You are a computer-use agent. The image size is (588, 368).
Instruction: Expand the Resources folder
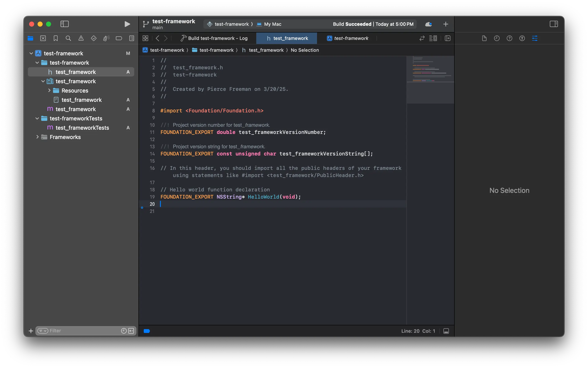click(49, 90)
